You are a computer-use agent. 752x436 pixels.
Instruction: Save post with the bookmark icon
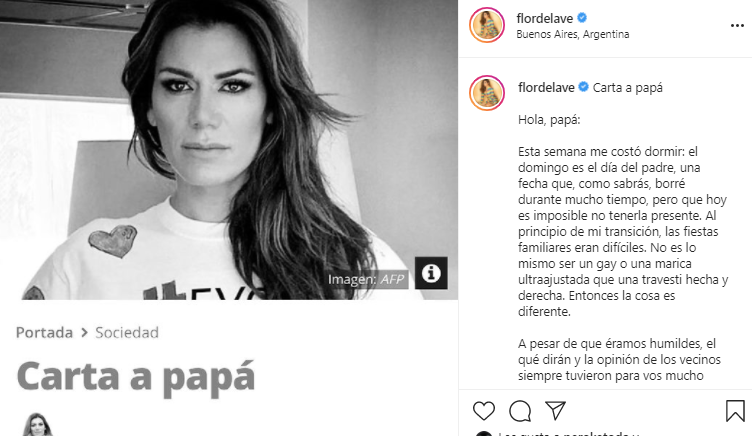click(x=735, y=411)
